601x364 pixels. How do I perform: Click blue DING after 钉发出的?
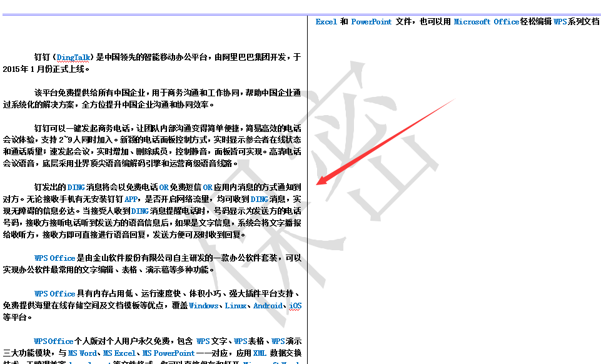point(76,188)
